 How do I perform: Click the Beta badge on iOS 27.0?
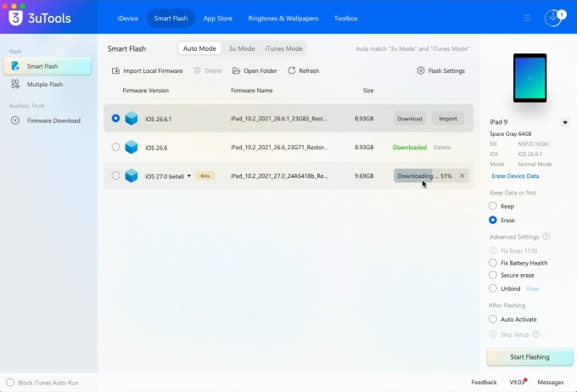point(205,176)
